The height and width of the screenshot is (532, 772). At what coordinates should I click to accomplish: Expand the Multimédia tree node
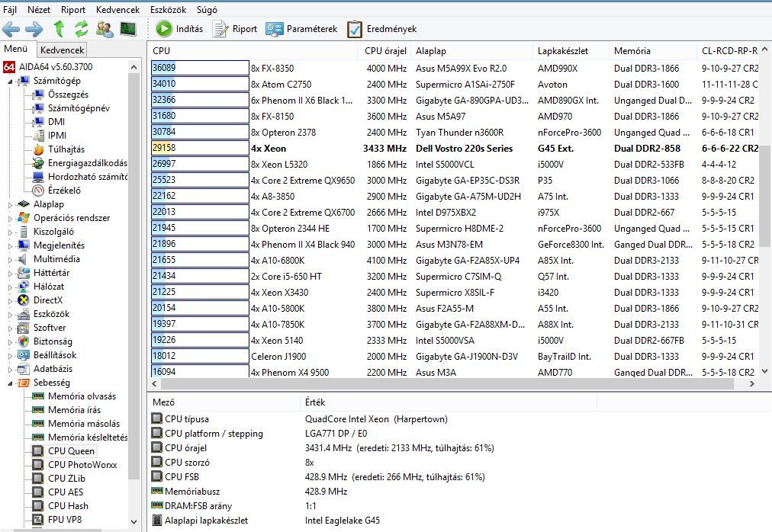(x=11, y=259)
